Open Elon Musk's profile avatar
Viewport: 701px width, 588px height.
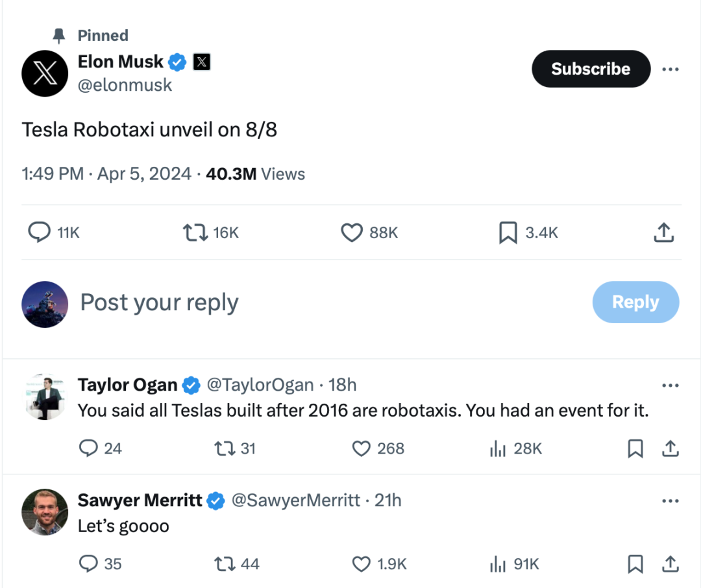click(45, 73)
